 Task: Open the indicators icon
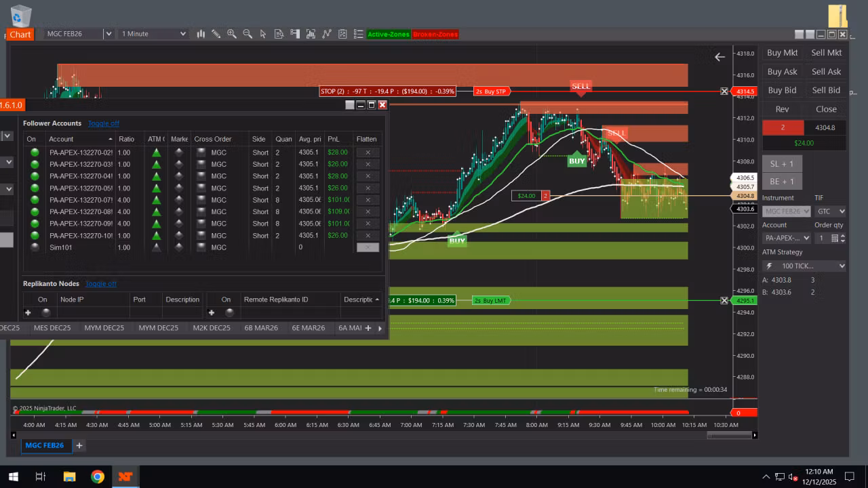point(311,34)
